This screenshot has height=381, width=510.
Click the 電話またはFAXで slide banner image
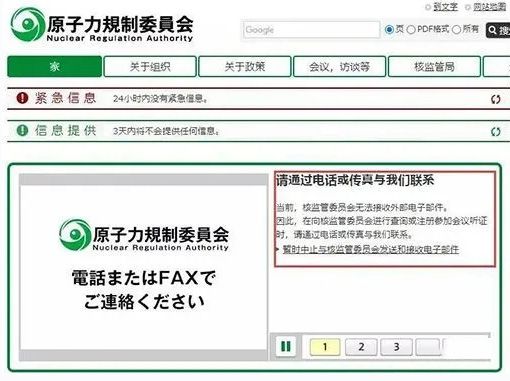point(144,267)
